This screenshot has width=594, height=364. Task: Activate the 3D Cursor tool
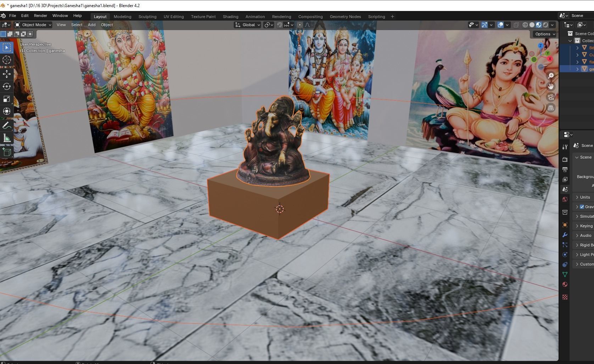tap(7, 60)
